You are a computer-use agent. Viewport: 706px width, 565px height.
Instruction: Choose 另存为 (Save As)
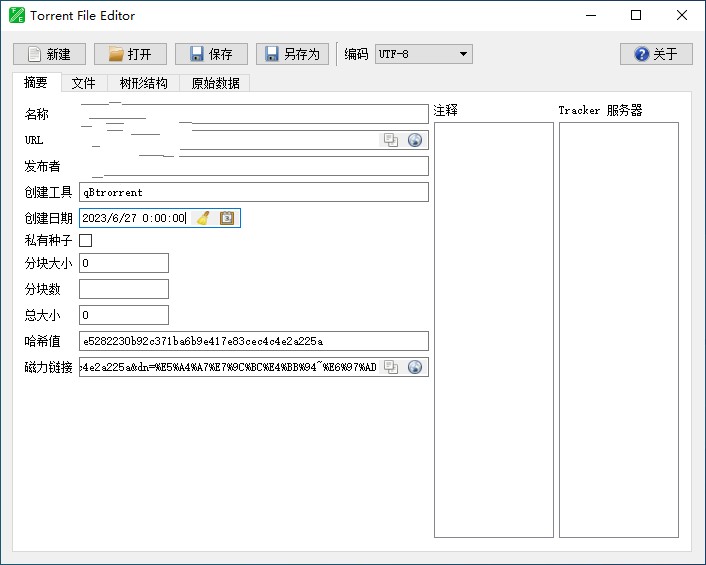(292, 54)
